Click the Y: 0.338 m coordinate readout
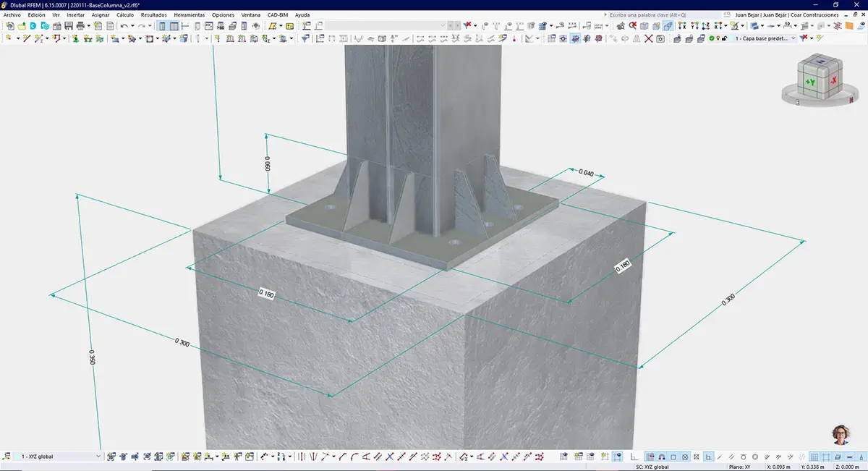Image resolution: width=868 pixels, height=471 pixels. point(813,467)
